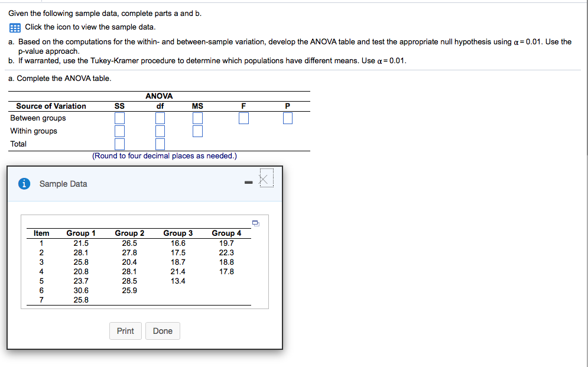Click the Total SS answer box

(119, 144)
